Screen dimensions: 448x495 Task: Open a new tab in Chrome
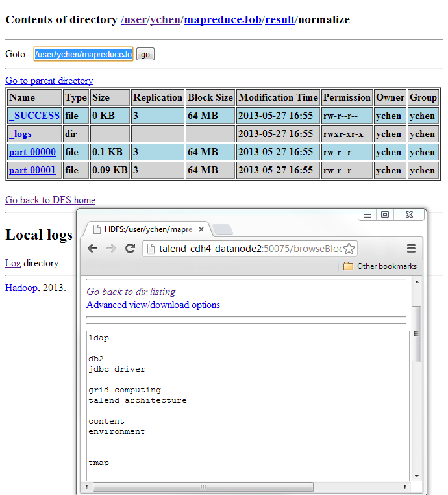point(222,229)
